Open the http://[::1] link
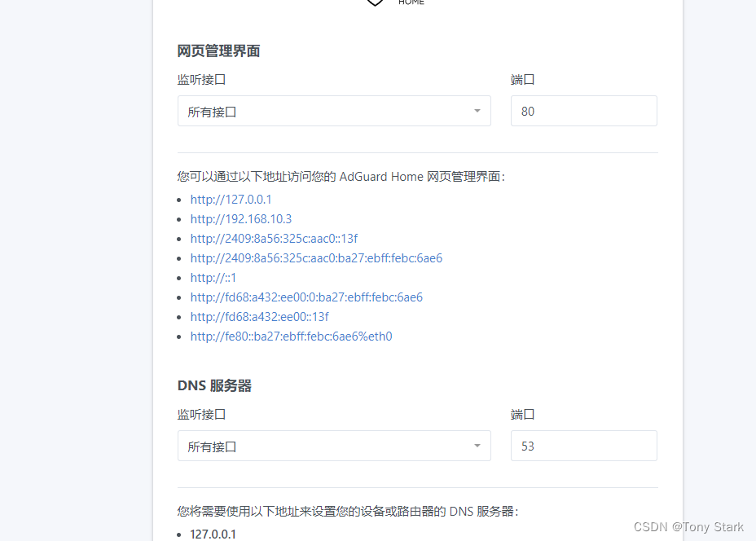756x541 pixels. pos(213,278)
